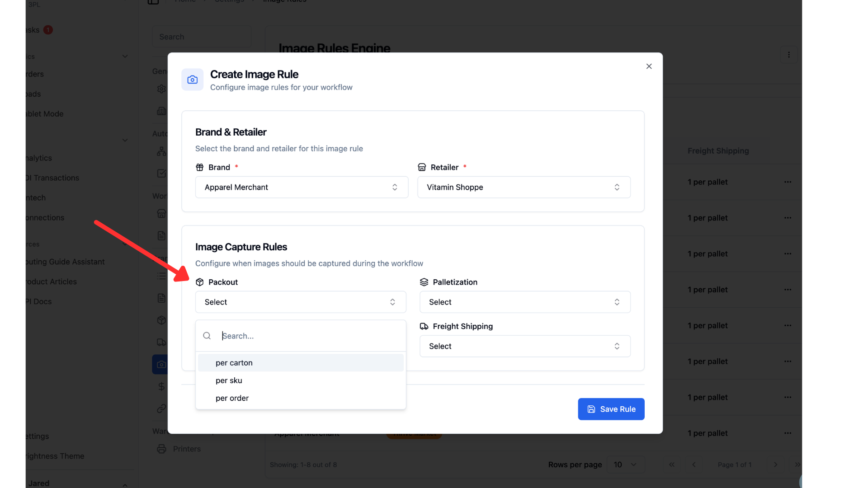Click the Palletization layers icon

pos(424,282)
